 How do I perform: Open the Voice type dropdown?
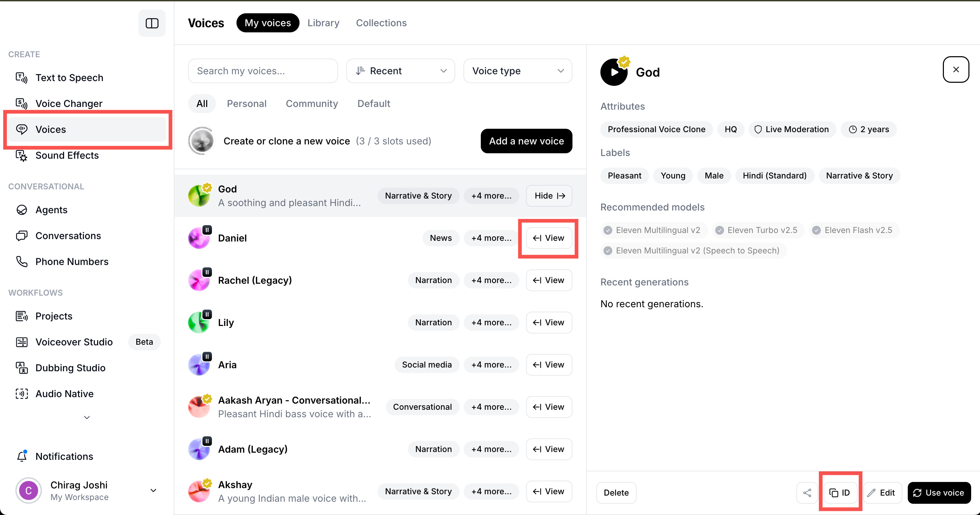[x=517, y=71]
